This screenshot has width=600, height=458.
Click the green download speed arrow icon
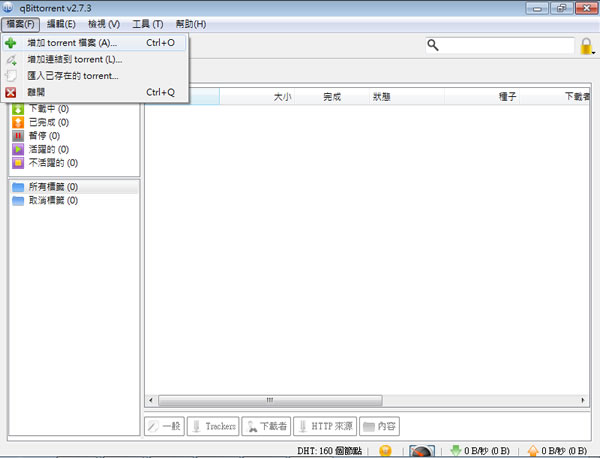coord(456,451)
